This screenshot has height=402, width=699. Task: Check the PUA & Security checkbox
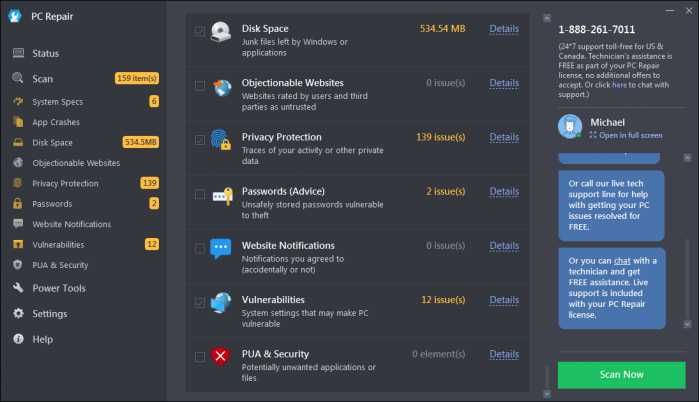click(x=200, y=357)
